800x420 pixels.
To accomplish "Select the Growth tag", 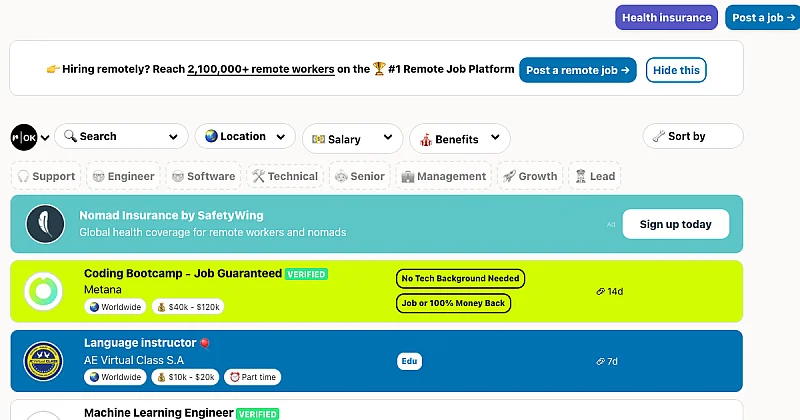I will coord(529,176).
